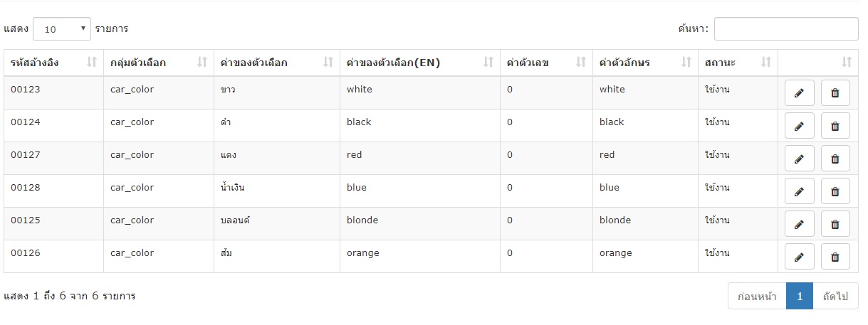Sort by สถานะ status column header
The width and height of the screenshot is (868, 325).
tap(738, 63)
